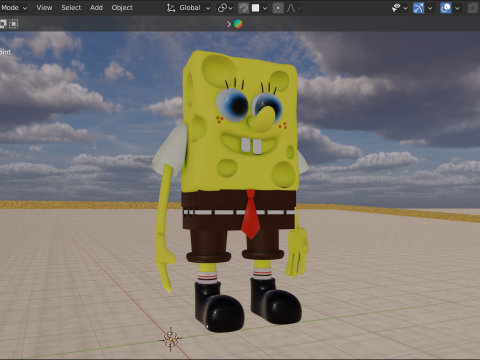
Task: Click the colorful cube icon in header
Action: 238,24
